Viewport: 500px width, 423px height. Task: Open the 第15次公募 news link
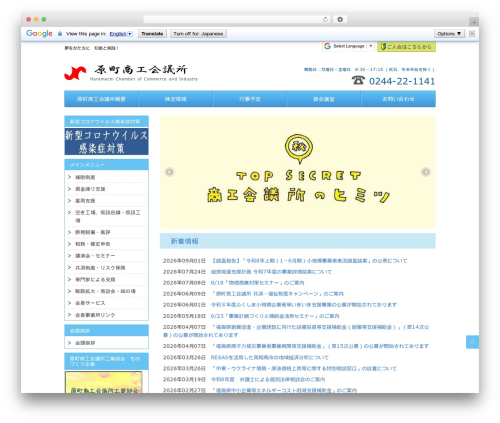[320, 346]
